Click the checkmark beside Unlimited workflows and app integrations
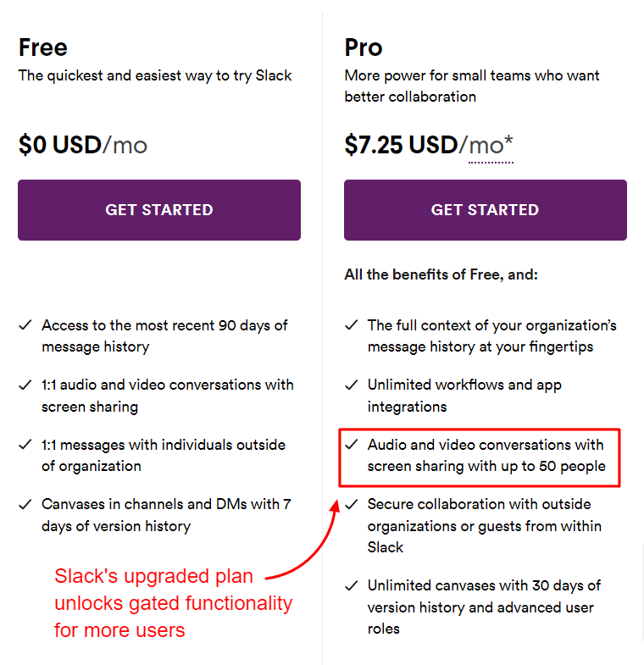This screenshot has width=644, height=665. click(352, 385)
